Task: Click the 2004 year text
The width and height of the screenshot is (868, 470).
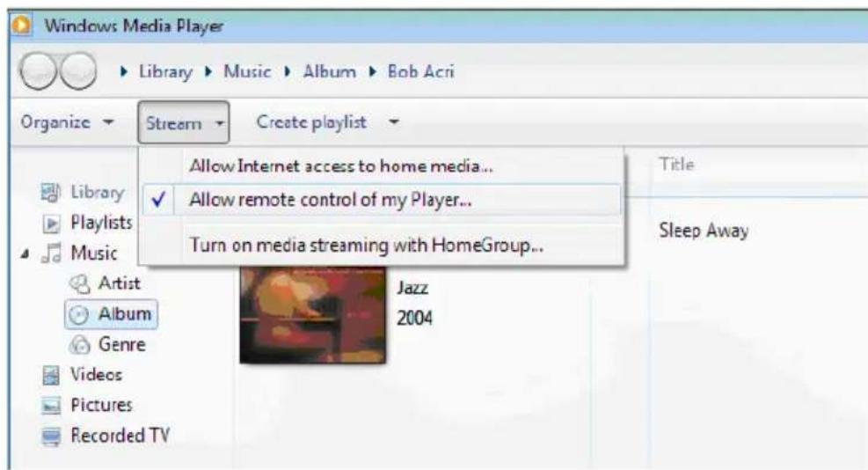Action: tap(414, 318)
